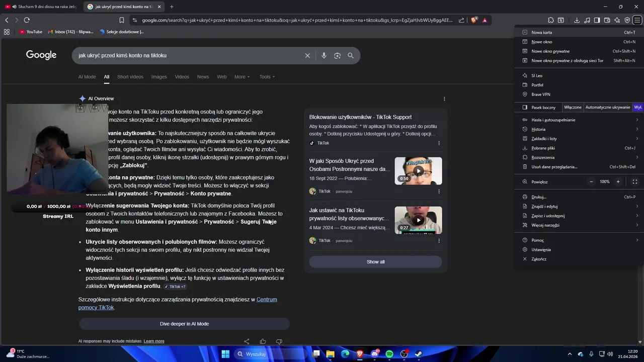Open Spotify from the taskbar

389,354
